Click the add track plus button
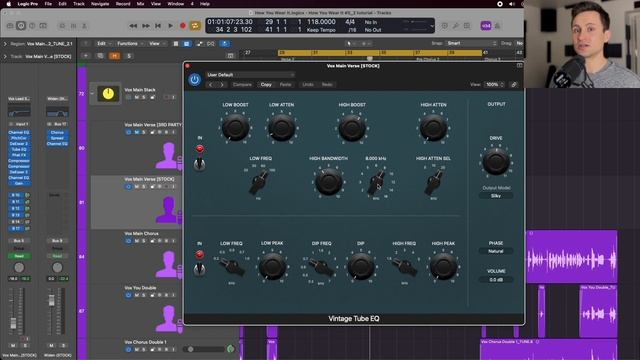Viewport: 640px width, 360px height. coord(86,56)
